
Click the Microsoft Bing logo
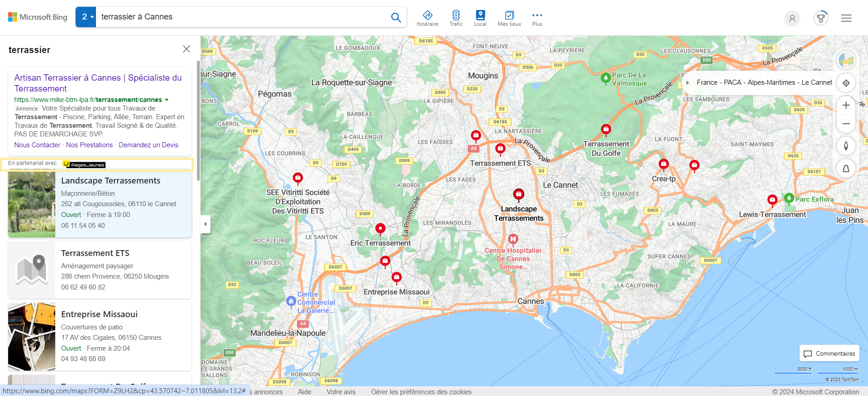(38, 17)
